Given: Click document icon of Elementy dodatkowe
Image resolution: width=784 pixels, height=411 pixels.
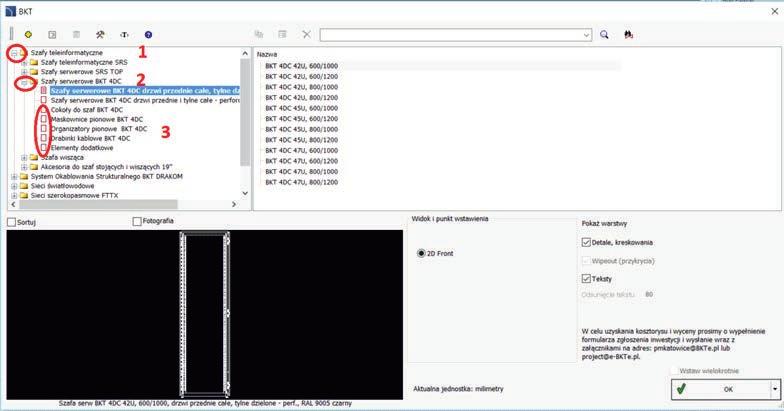Looking at the screenshot, I should 44,148.
